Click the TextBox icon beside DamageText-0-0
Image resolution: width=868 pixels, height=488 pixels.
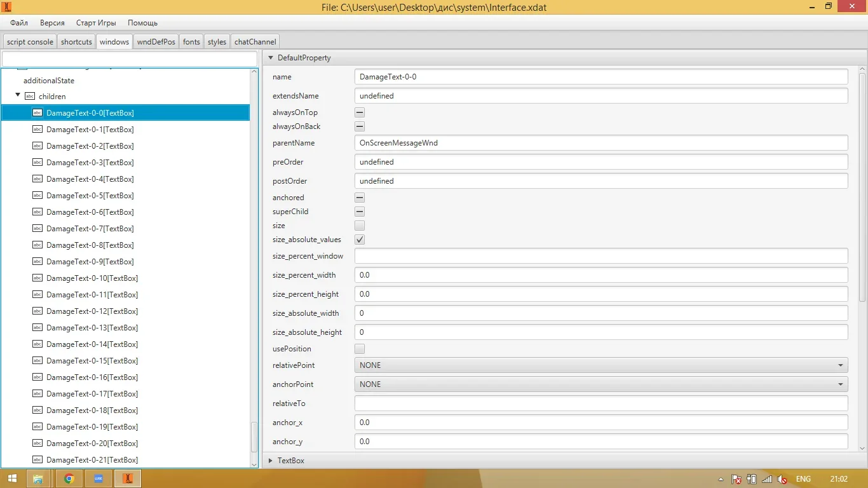pos(37,112)
